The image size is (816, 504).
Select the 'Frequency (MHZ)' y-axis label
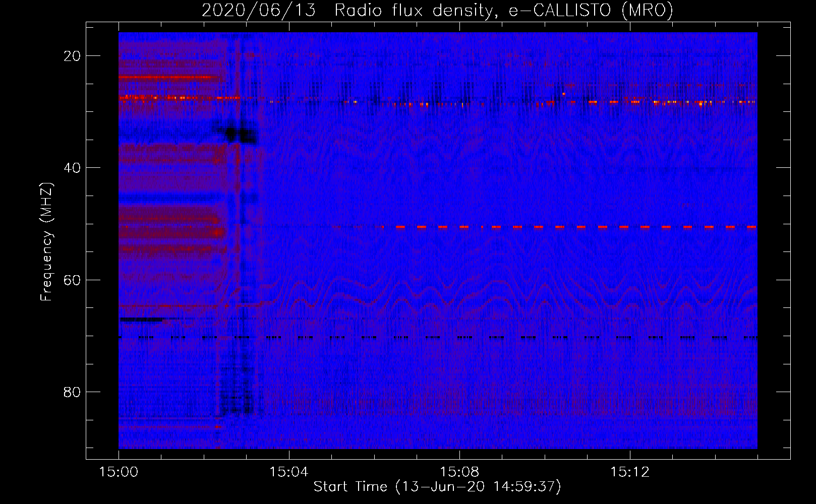pos(46,242)
